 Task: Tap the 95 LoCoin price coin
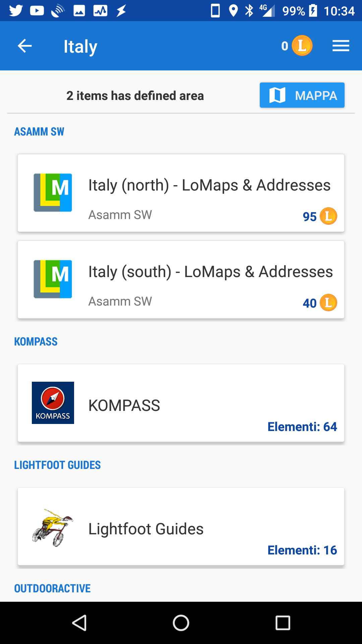pyautogui.click(x=328, y=216)
